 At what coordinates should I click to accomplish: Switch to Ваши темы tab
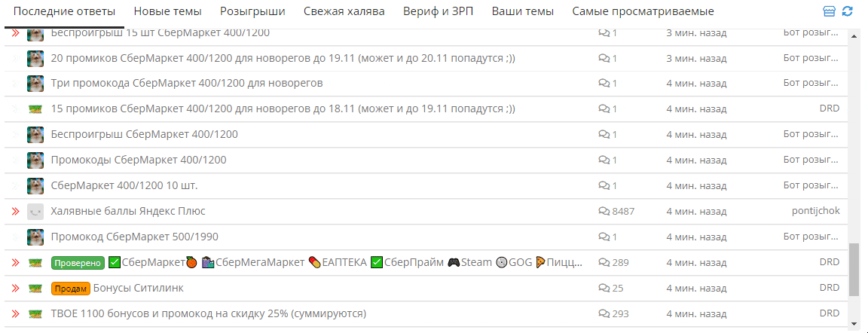coord(523,11)
